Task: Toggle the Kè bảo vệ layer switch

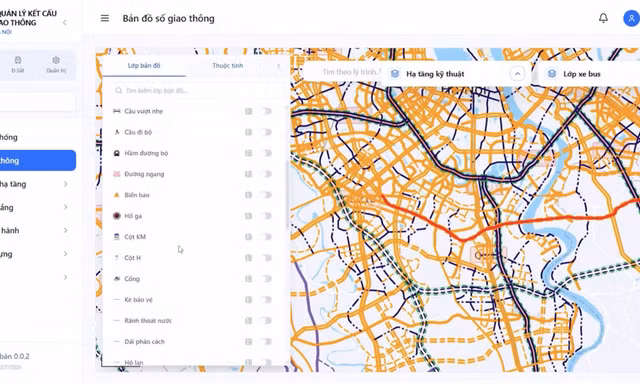Action: (x=266, y=300)
